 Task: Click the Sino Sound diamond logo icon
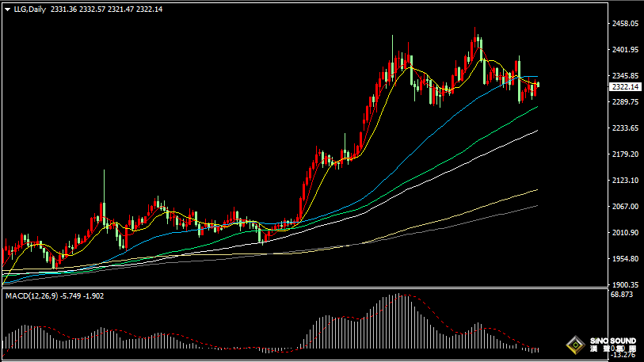pyautogui.click(x=575, y=345)
